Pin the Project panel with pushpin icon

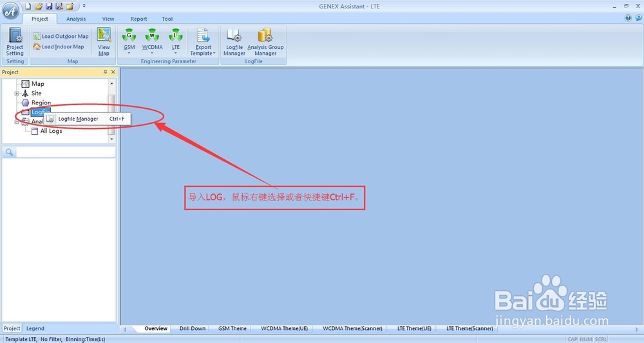pos(105,72)
